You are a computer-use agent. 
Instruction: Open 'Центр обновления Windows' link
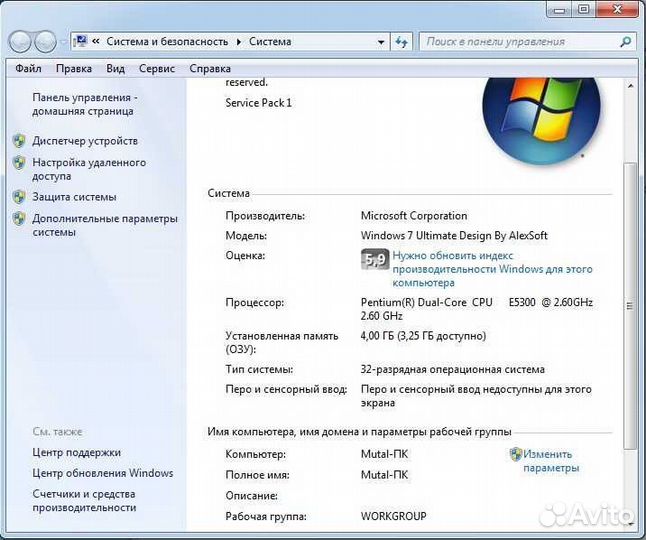click(x=103, y=473)
